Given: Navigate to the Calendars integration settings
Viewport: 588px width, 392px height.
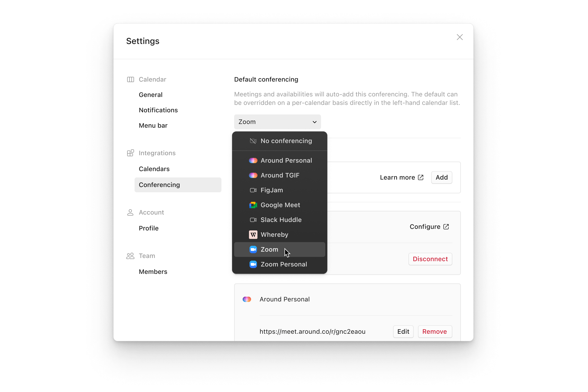Looking at the screenshot, I should pos(154,169).
